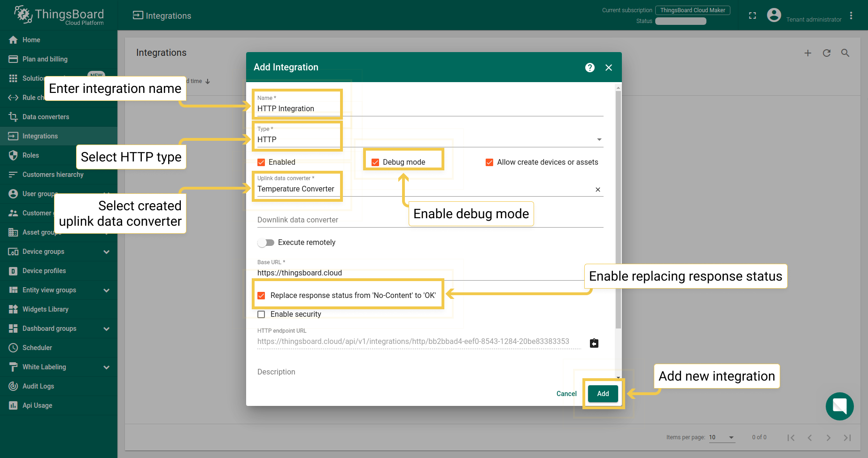Open tenant administrator profile avatar
Viewport: 868px width, 458px height.
pos(774,15)
